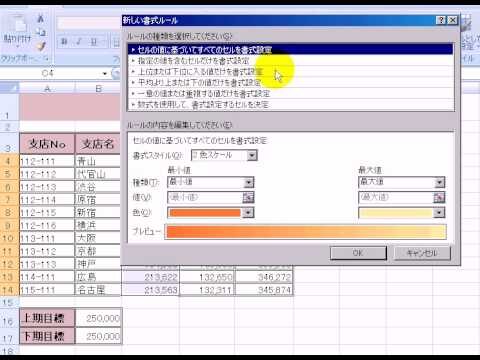The width and height of the screenshot is (480, 360).
Task: Select rule 平均より上または下の値だけを書式設定
Action: tap(290, 83)
